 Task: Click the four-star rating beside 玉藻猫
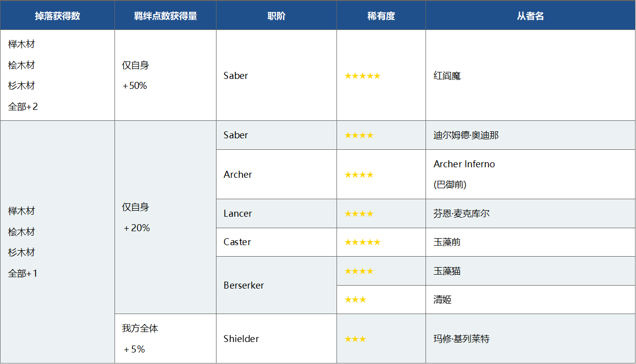tap(358, 271)
